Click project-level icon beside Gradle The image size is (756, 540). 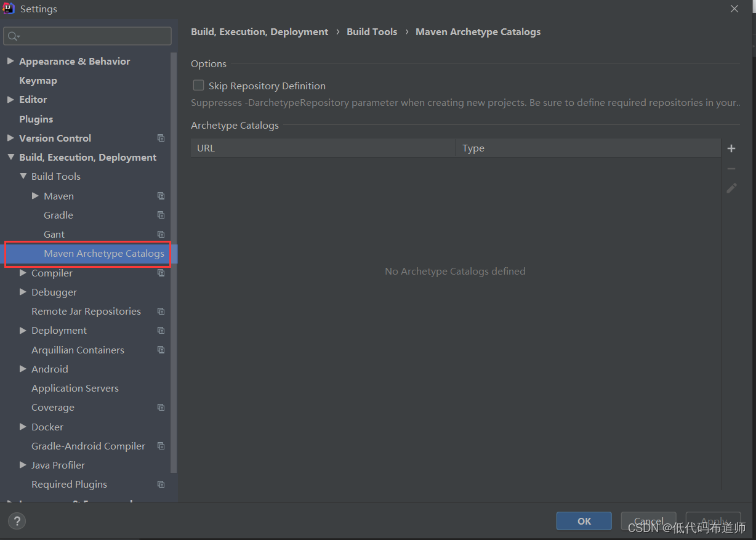coord(161,215)
